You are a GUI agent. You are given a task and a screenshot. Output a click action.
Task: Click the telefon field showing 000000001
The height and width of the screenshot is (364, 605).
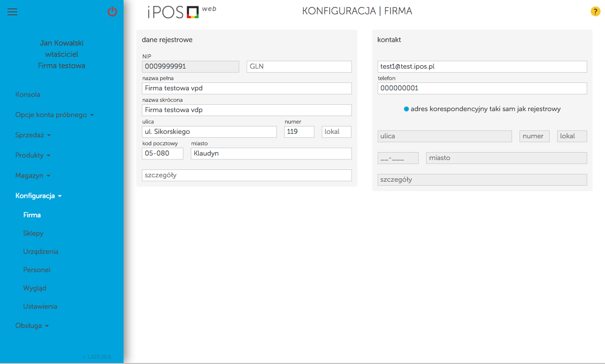coord(482,88)
